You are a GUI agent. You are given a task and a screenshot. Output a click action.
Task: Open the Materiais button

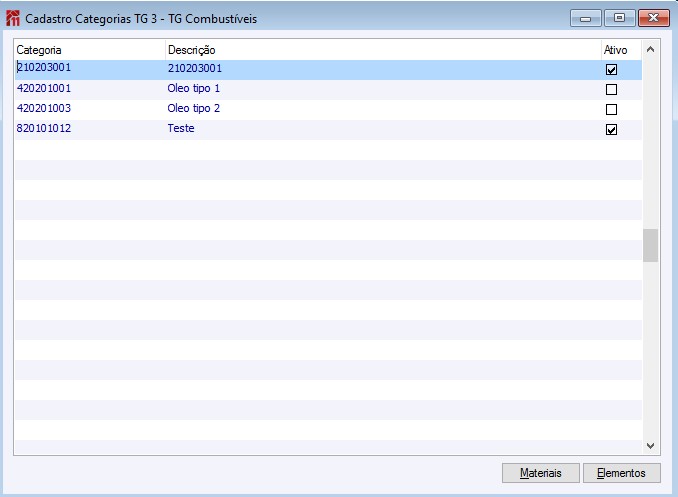(540, 473)
